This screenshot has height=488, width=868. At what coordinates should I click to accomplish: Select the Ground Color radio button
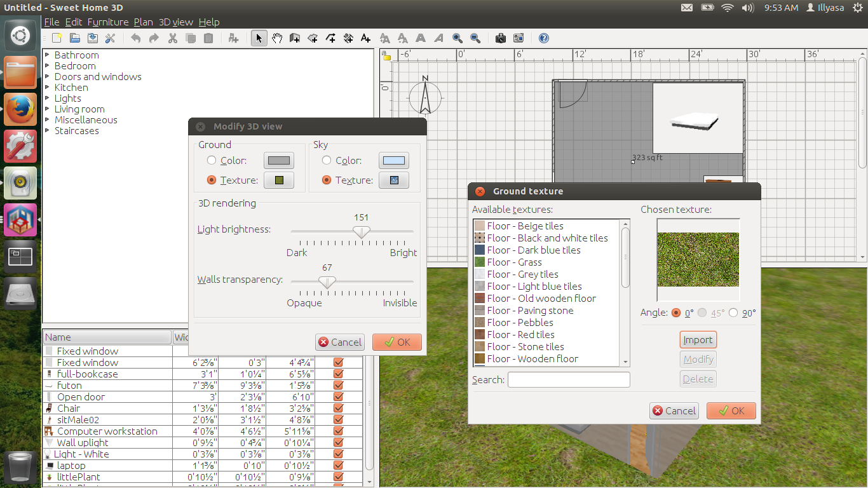[x=212, y=161]
